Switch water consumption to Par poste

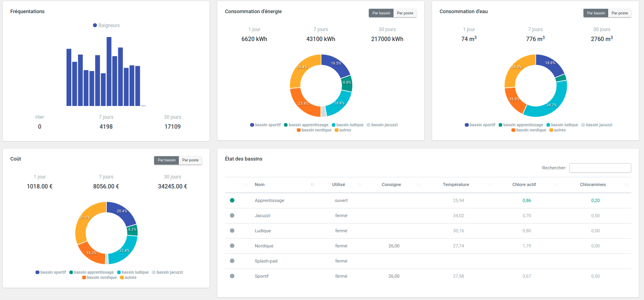(x=619, y=13)
